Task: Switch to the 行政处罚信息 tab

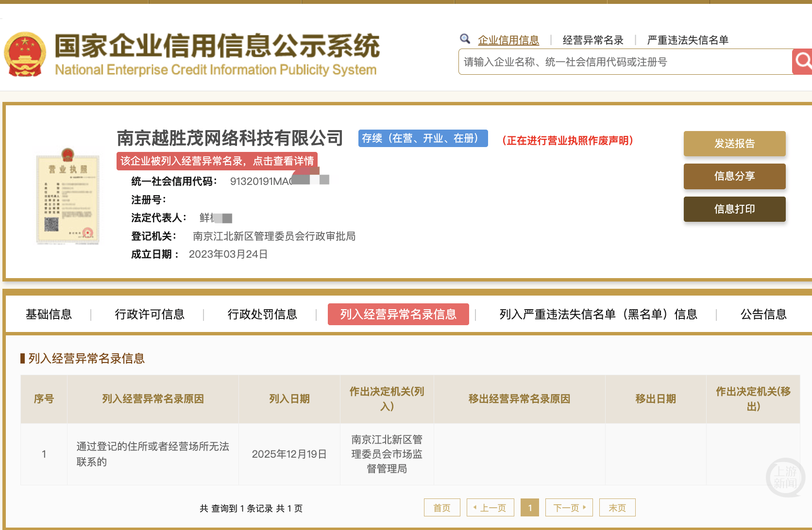Action: click(263, 315)
